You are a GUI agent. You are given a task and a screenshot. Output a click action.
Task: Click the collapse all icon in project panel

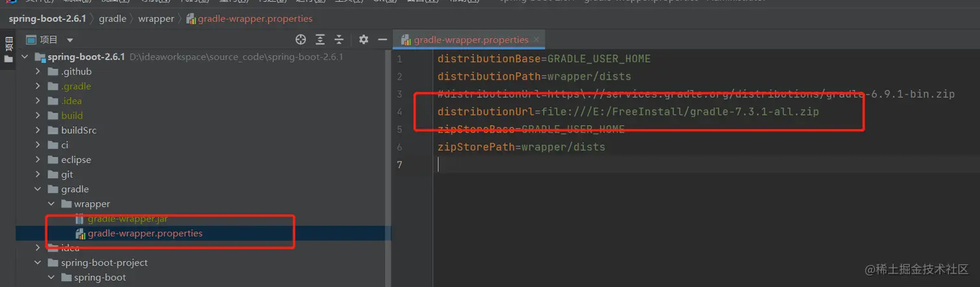[339, 40]
